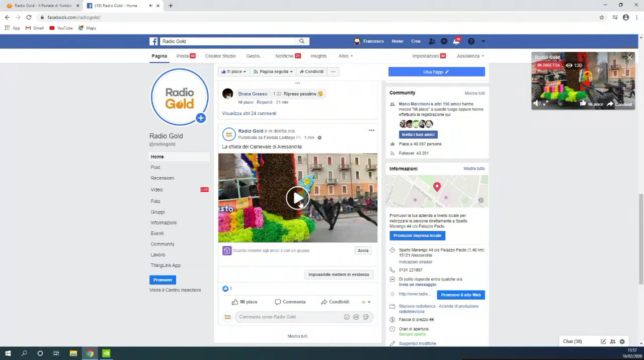Open post audience settings gear icon
Screen dimensions: 644x360
(x=319, y=137)
